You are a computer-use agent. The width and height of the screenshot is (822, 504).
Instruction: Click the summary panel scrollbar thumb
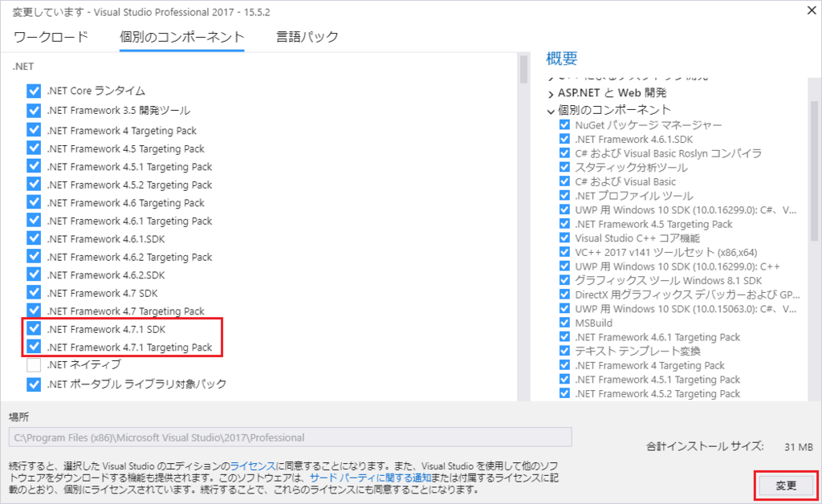click(x=814, y=170)
